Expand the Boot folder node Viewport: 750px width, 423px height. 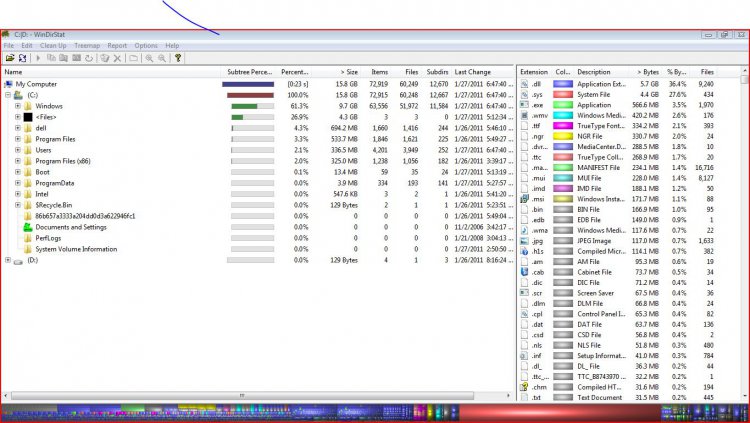[18, 172]
